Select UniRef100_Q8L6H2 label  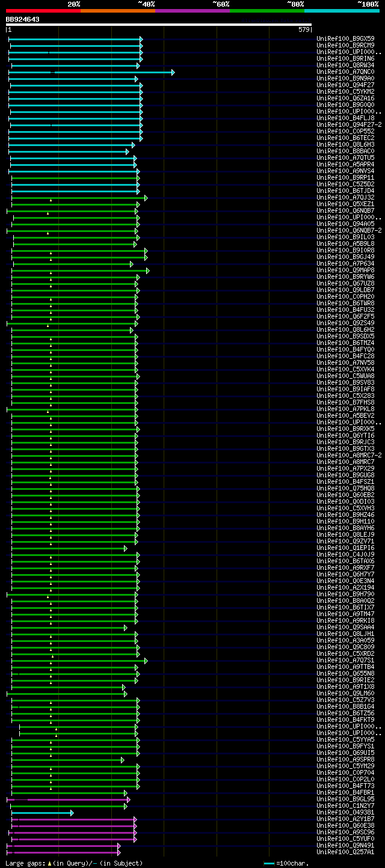coord(346,329)
